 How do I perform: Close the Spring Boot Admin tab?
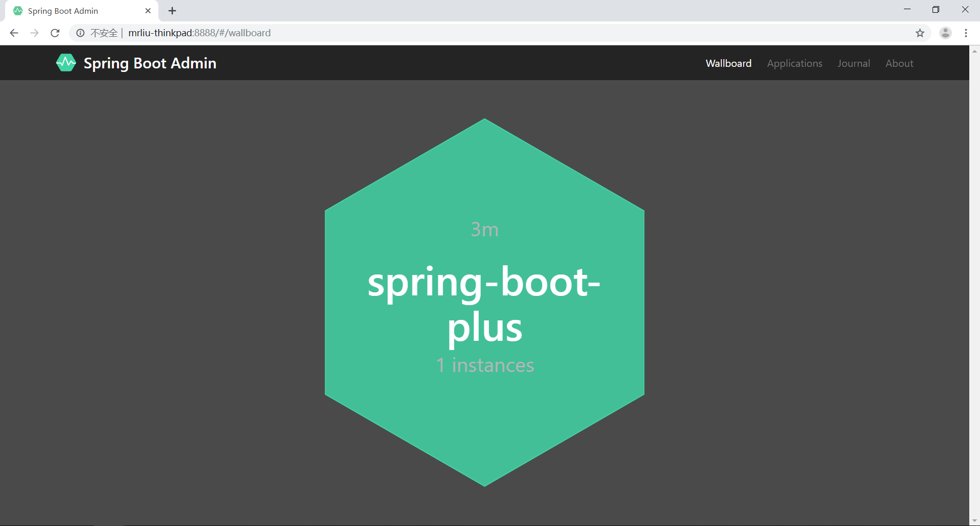tap(148, 11)
